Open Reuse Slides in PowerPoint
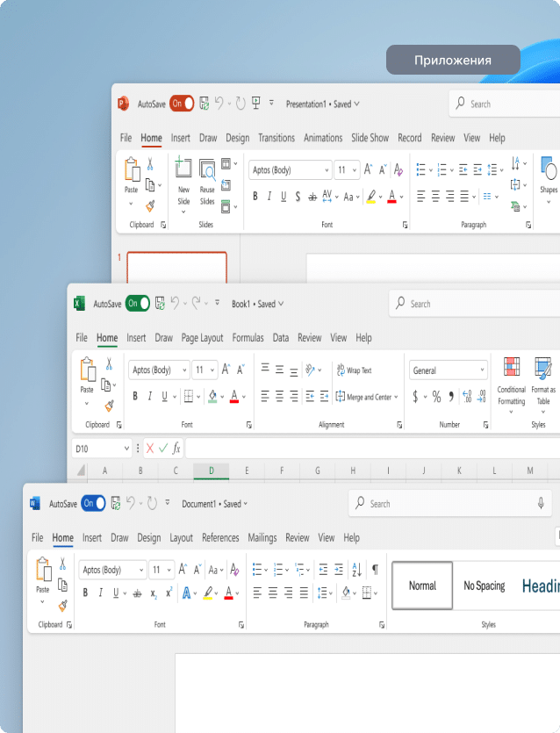This screenshot has height=733, width=560. coord(207,183)
